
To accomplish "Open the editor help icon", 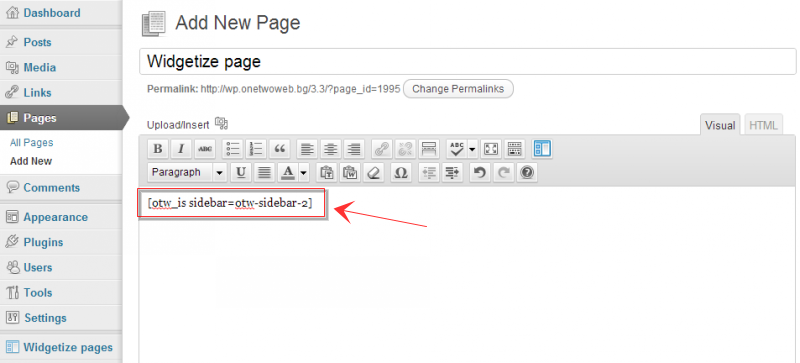I will point(527,173).
